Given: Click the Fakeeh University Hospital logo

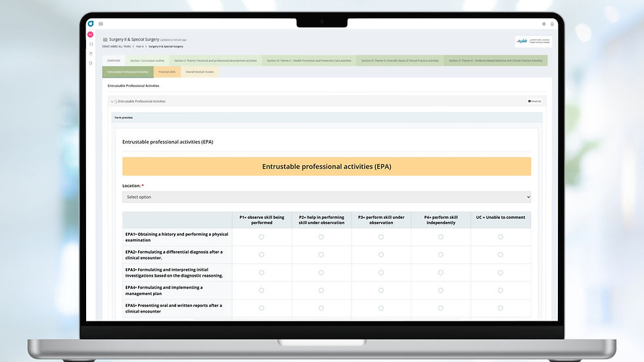Looking at the screenshot, I should 534,41.
